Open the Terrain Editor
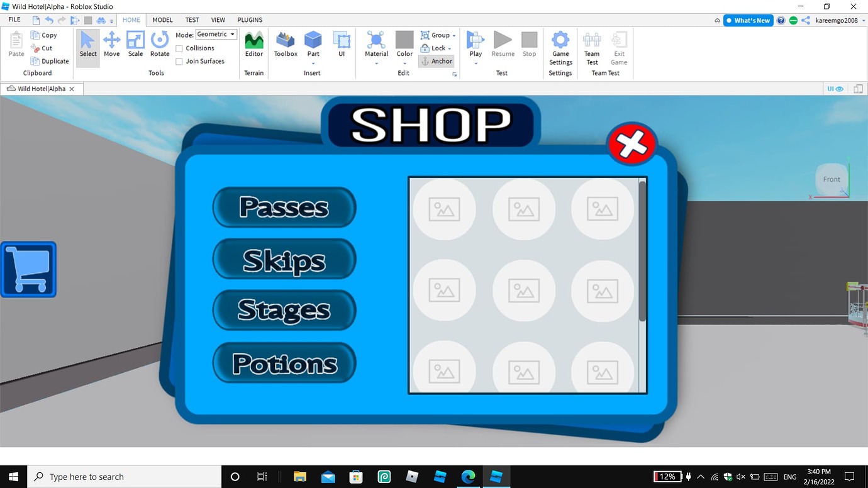 coord(253,45)
